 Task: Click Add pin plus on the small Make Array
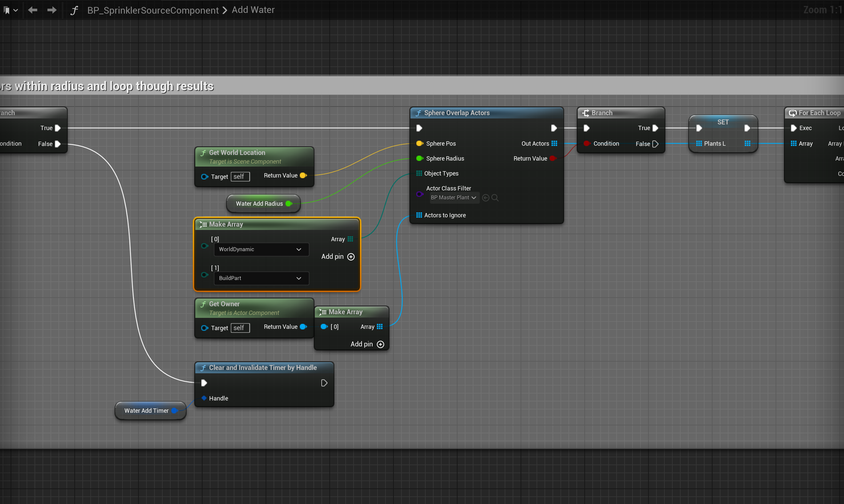pyautogui.click(x=380, y=344)
